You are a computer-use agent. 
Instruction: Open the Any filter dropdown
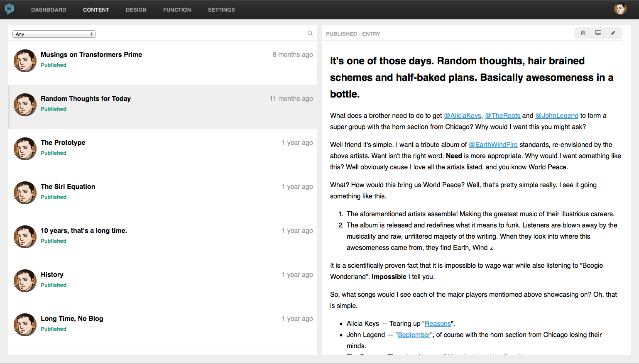pos(54,34)
